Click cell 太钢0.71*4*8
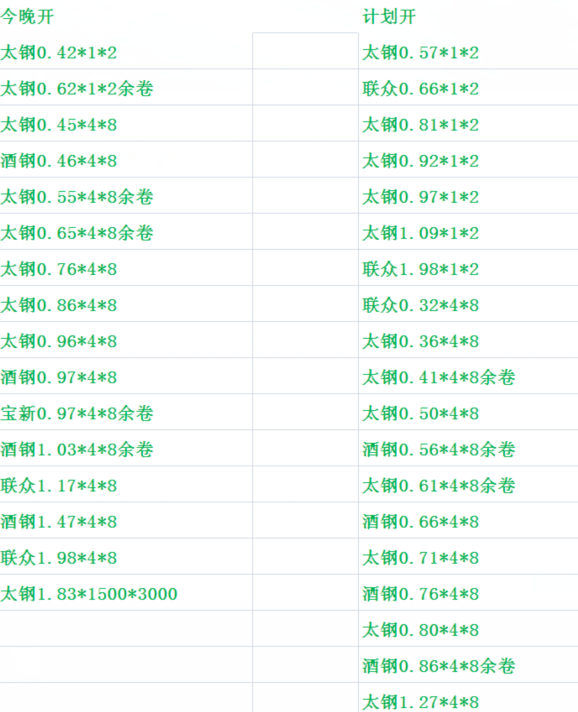This screenshot has height=712, width=578. click(x=468, y=556)
